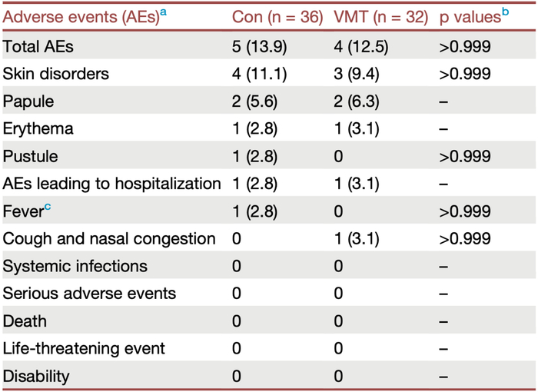Click the 'VMT (n = 32)' column header
This screenshot has height=392, width=538.
[380, 17]
